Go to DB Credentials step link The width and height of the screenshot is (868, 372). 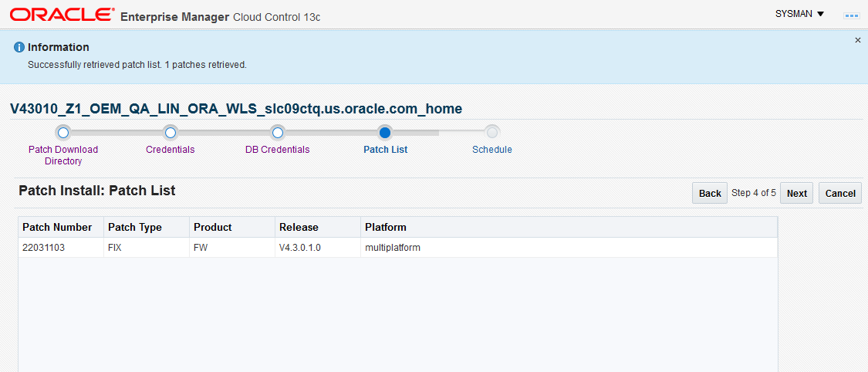[x=277, y=150]
